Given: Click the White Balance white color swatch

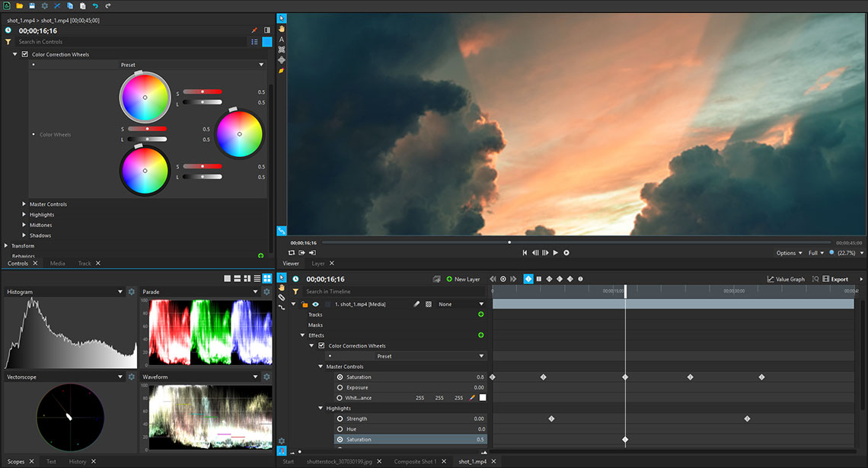Looking at the screenshot, I should (483, 398).
